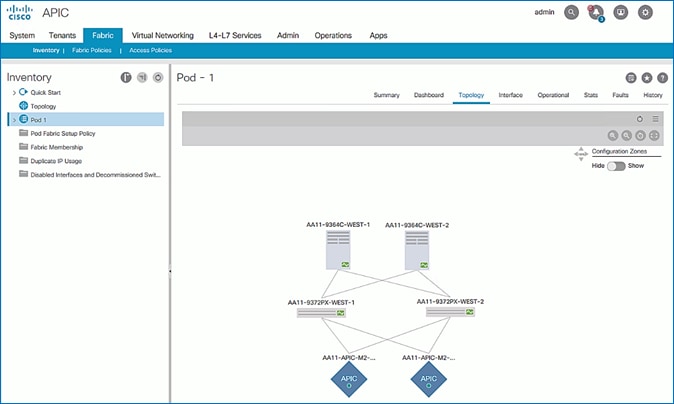Screen dimensions: 674x404
Task: Click the feedback monitor icon in header
Action: [x=620, y=12]
